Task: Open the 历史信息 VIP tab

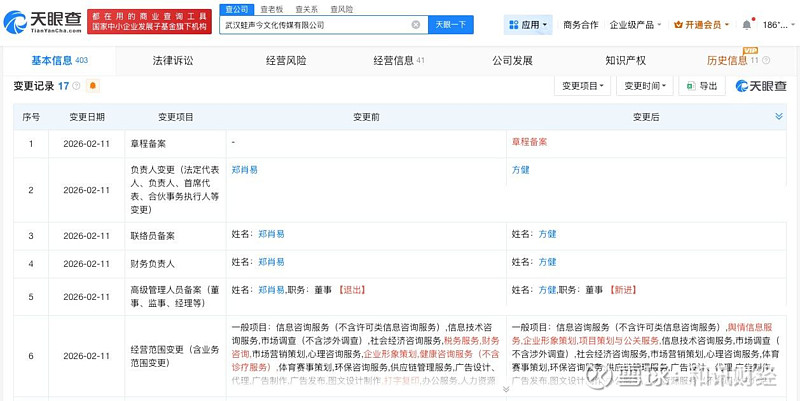Action: [x=732, y=61]
